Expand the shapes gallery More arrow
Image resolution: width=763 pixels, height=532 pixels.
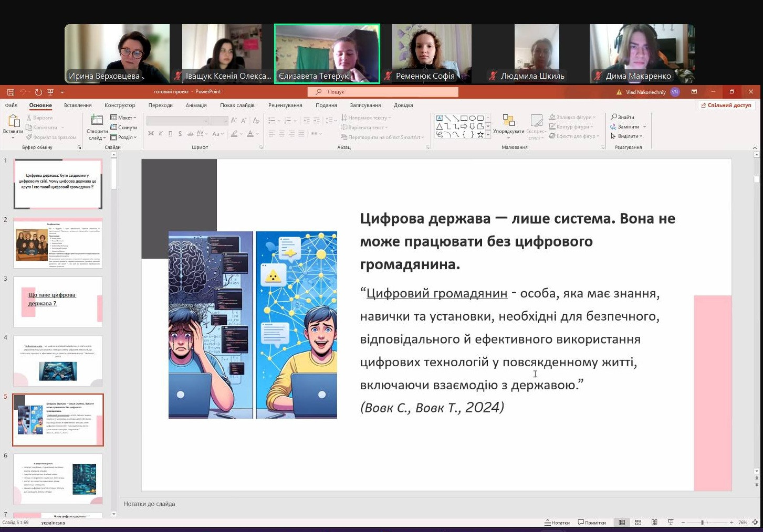[x=488, y=135]
